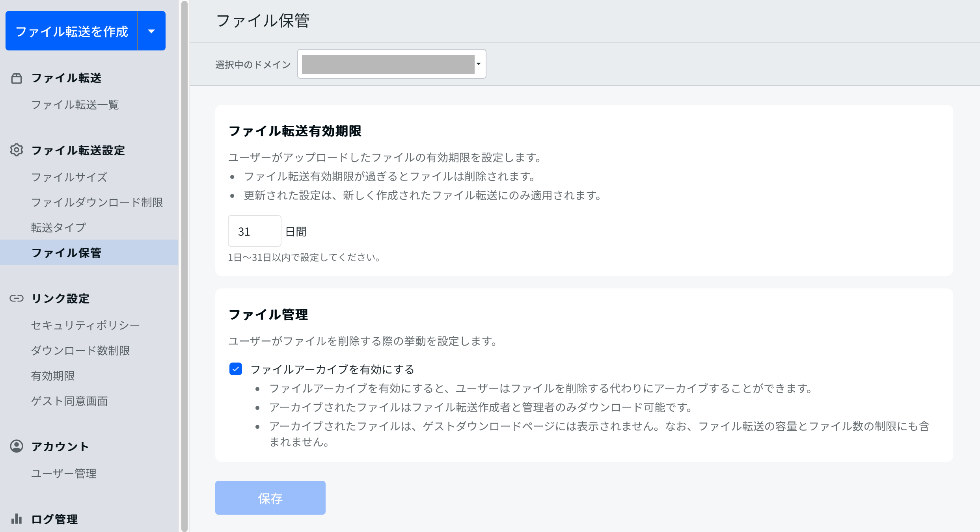Click the ログ管理 section heading
Viewport: 980px width, 532px height.
[x=54, y=519]
